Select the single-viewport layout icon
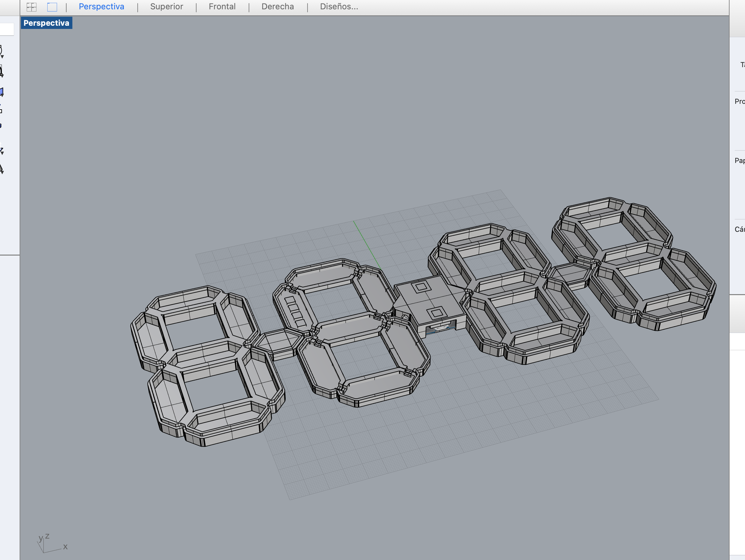 (x=52, y=7)
